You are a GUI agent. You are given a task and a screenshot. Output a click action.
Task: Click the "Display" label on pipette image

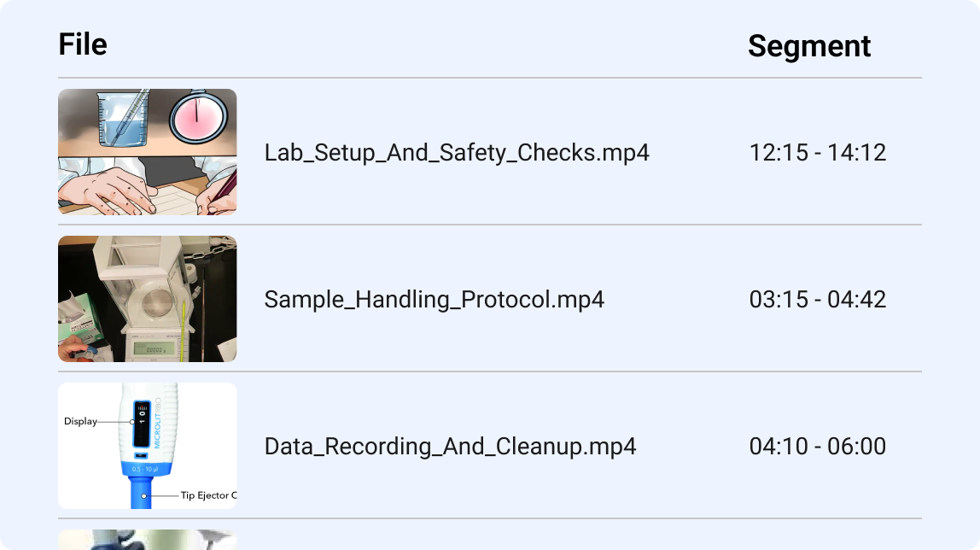coord(80,421)
